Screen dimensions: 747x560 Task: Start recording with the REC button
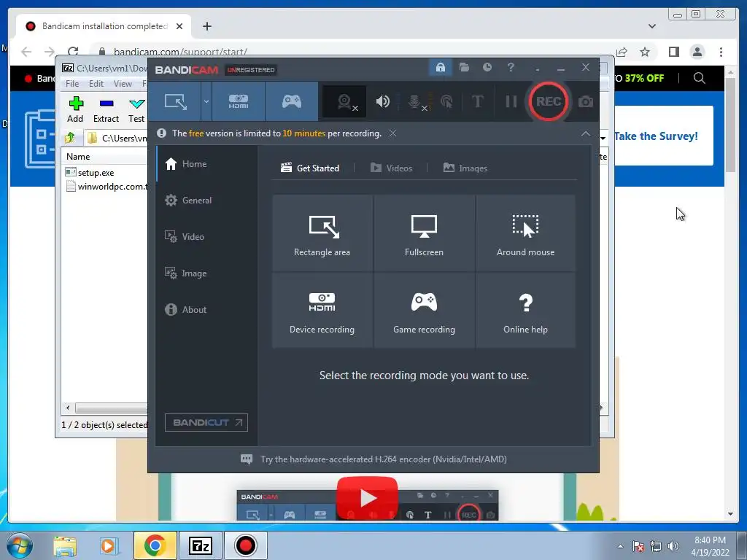pyautogui.click(x=549, y=101)
